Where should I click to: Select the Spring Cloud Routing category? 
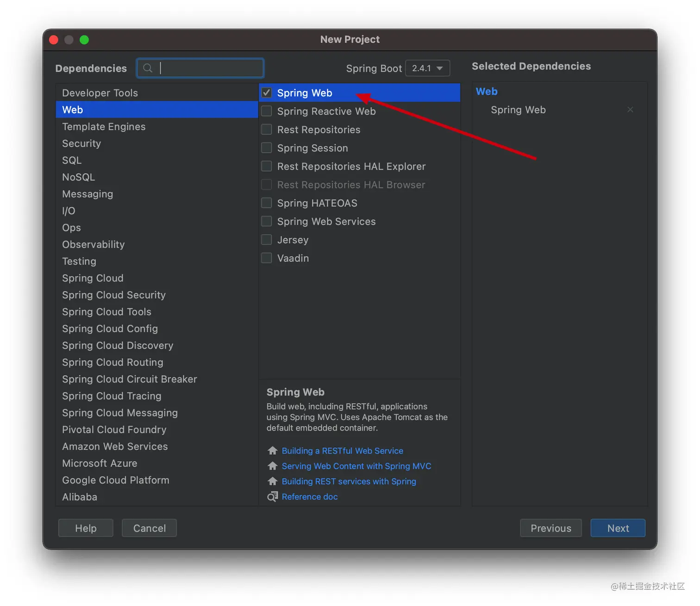click(x=156, y=362)
